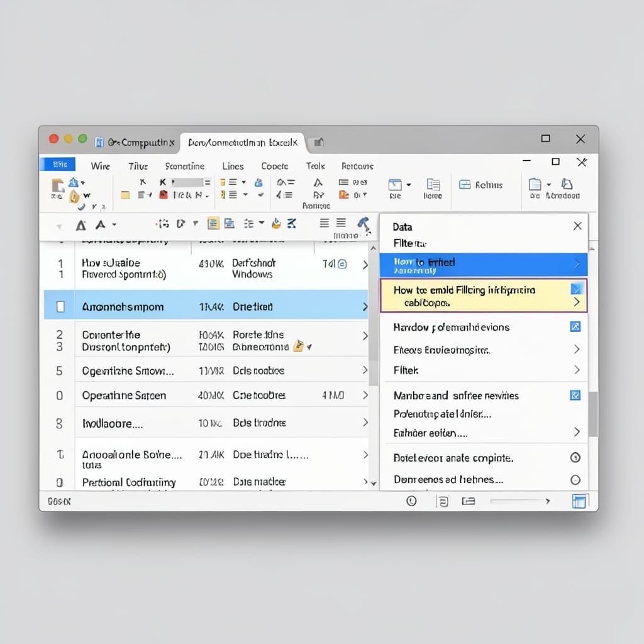Open the "Rercovrs" ribbon tab
This screenshot has height=644, width=644.
point(357,166)
